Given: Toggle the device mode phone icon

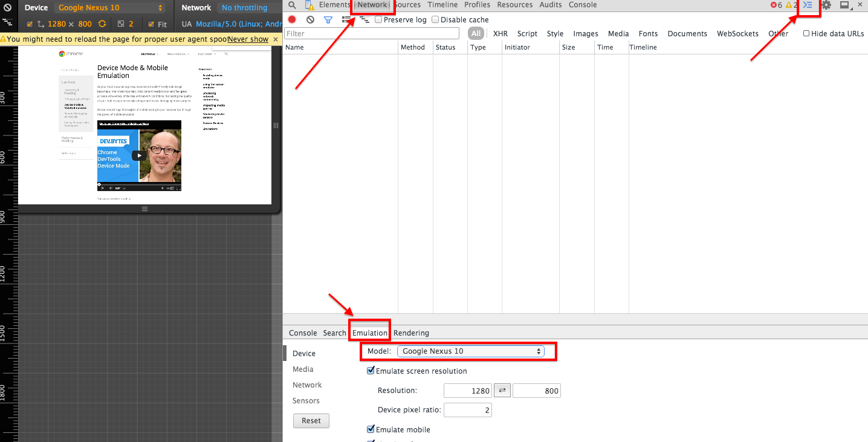Looking at the screenshot, I should (309, 5).
